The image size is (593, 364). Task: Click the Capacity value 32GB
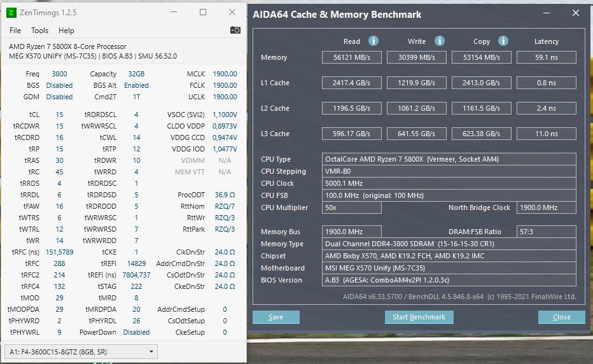(136, 74)
